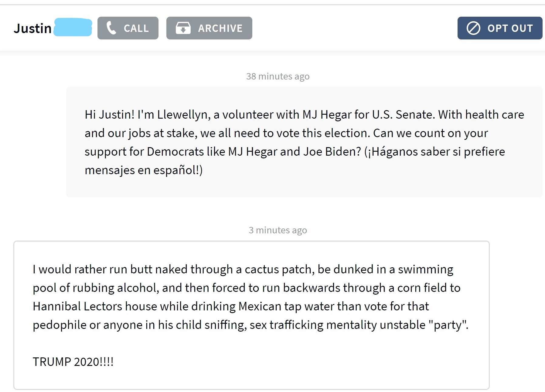Screen dimensions: 545x392
Task: Click the "38 minutes ago" timestamp
Action: click(278, 76)
